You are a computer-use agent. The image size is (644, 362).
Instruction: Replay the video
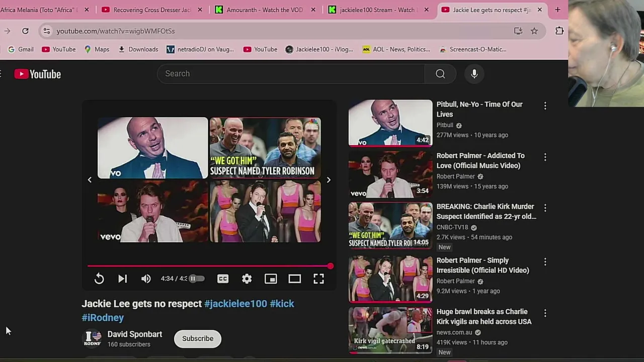point(99,279)
